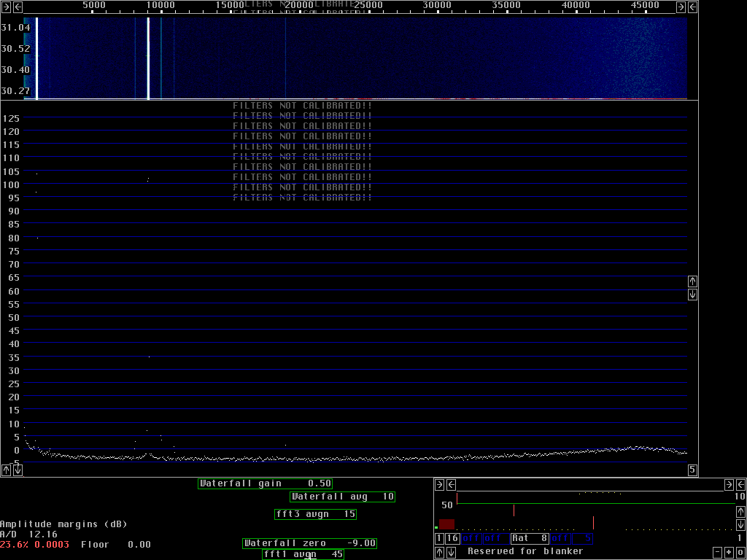Click the 5 box at the spectrum's bottom-right corner
The width and height of the screenshot is (747, 560).
693,470
